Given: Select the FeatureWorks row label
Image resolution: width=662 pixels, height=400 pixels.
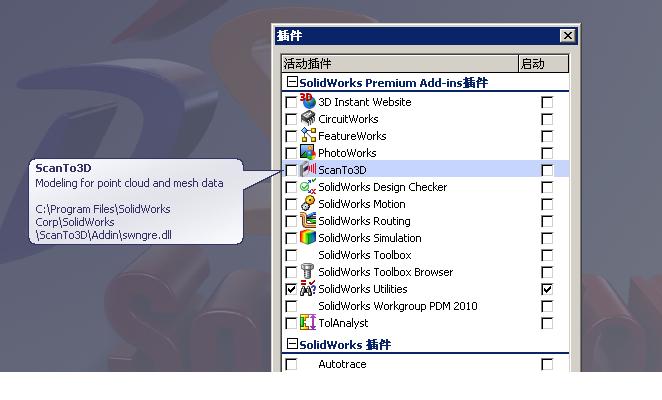Looking at the screenshot, I should tap(352, 136).
